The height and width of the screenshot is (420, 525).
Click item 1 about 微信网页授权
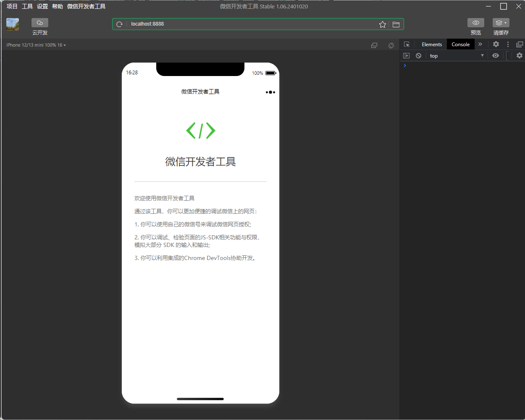coord(193,224)
